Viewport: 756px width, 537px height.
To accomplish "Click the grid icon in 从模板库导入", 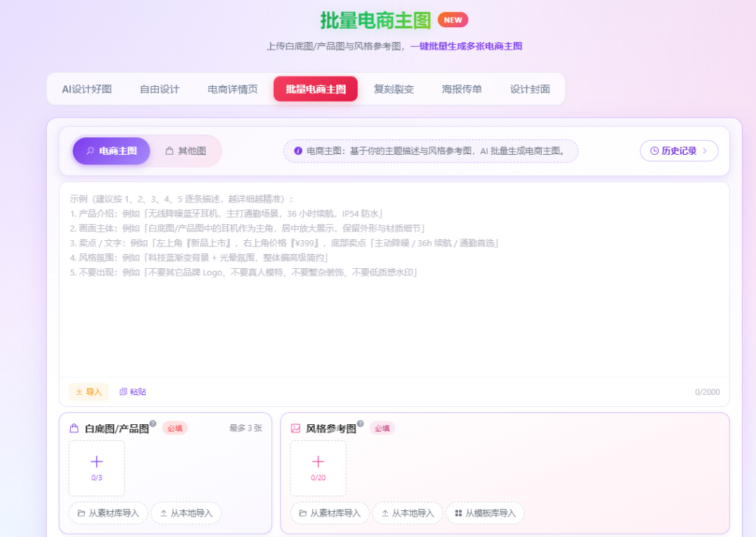I will (x=458, y=513).
